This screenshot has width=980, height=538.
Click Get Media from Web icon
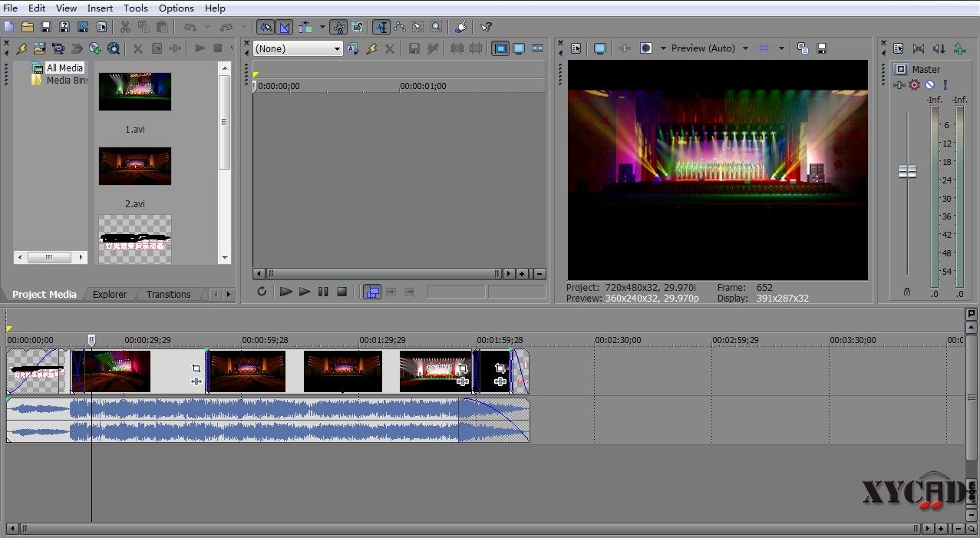pos(114,48)
